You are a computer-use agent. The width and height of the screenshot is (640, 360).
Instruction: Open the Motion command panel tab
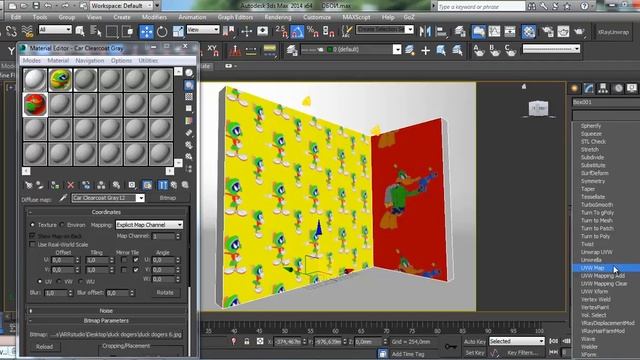(618, 88)
